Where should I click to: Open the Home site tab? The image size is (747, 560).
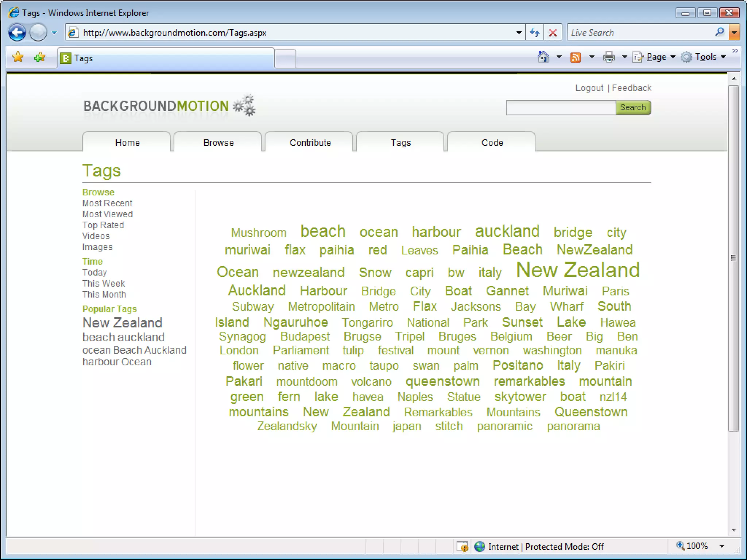click(127, 142)
